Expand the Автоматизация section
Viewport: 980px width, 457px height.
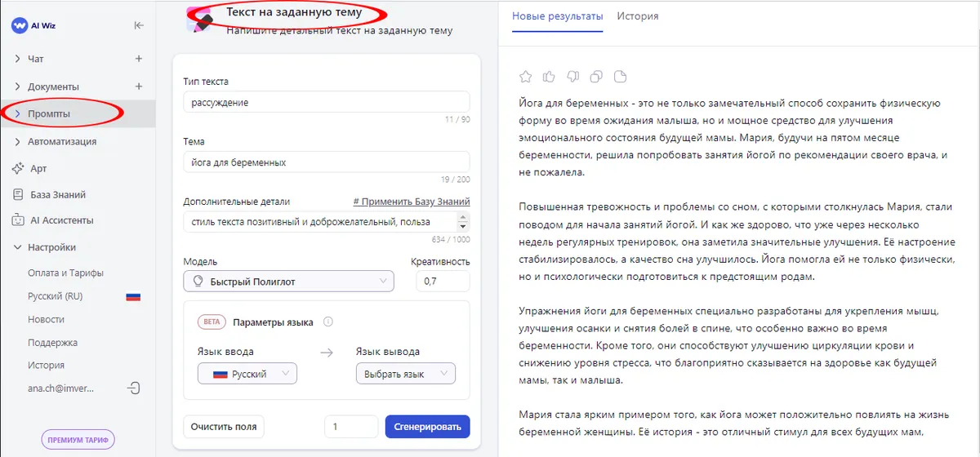click(17, 141)
